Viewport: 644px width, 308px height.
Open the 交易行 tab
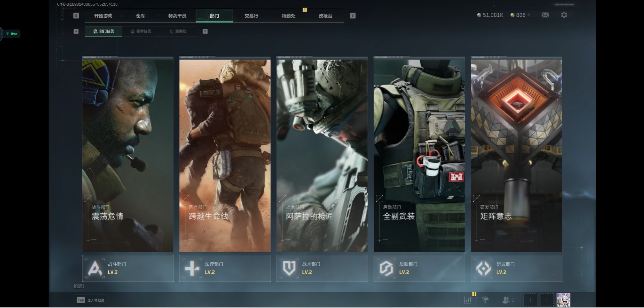tap(251, 16)
